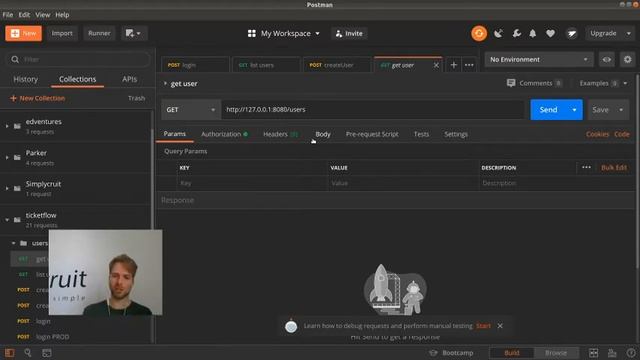Switch to the Collections sidebar tab

click(x=78, y=79)
